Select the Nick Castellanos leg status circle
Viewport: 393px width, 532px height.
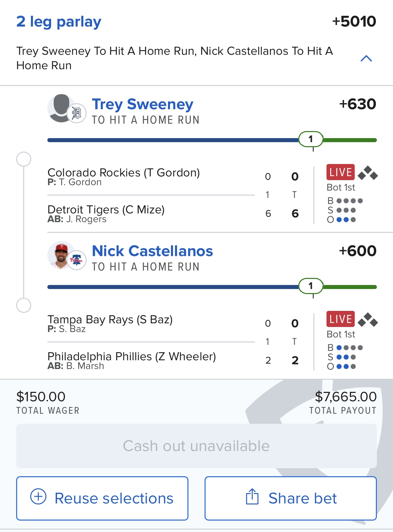(x=24, y=305)
